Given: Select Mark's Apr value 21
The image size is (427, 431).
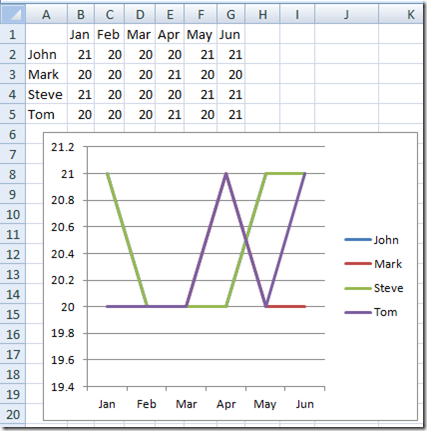Looking at the screenshot, I should coord(170,74).
